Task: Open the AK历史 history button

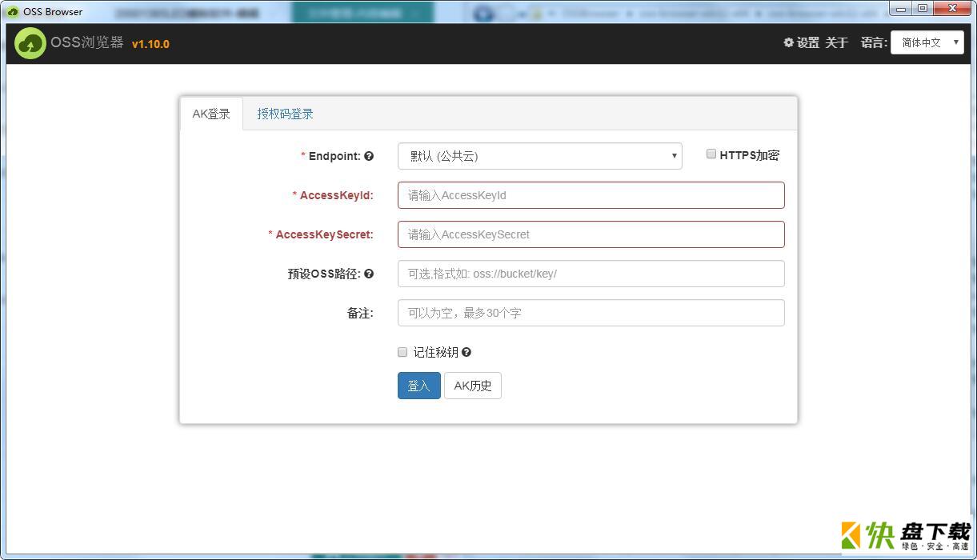Action: (473, 386)
